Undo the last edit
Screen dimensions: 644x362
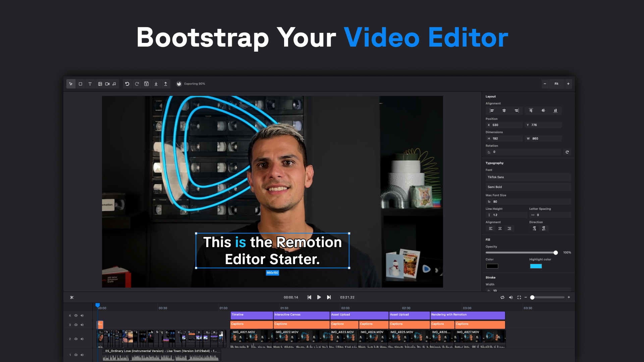click(x=127, y=84)
